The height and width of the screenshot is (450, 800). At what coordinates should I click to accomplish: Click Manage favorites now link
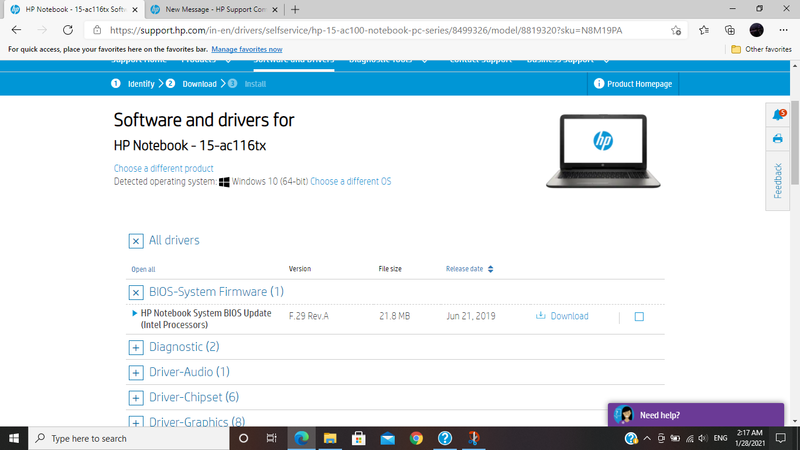coord(246,49)
